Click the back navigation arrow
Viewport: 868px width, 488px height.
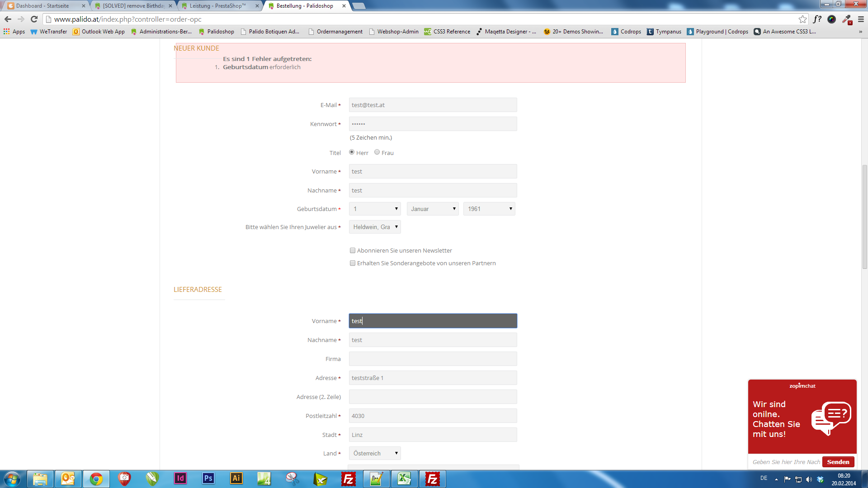click(x=8, y=19)
